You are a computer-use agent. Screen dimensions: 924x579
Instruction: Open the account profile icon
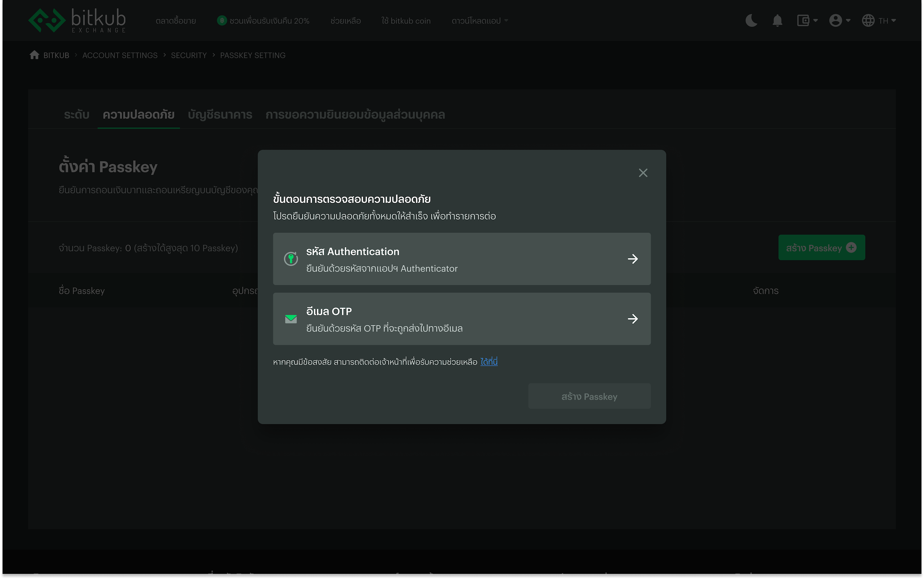836,20
